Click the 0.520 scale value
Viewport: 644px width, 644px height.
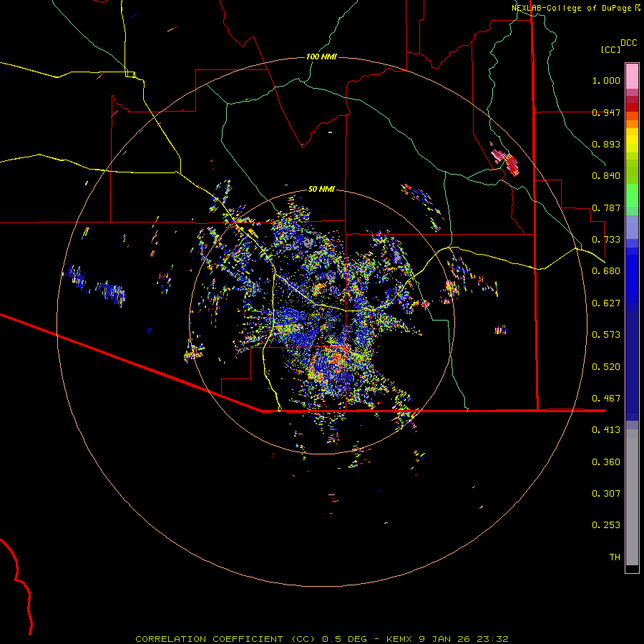pos(606,367)
